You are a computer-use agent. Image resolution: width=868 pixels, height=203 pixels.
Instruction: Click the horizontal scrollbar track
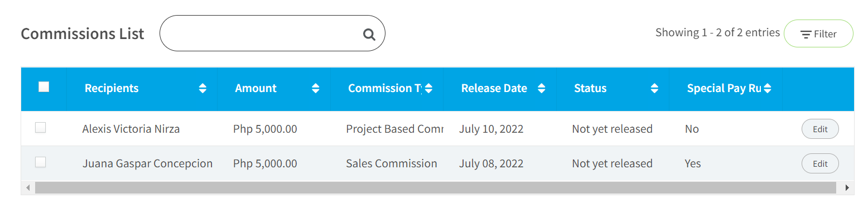coord(435,187)
